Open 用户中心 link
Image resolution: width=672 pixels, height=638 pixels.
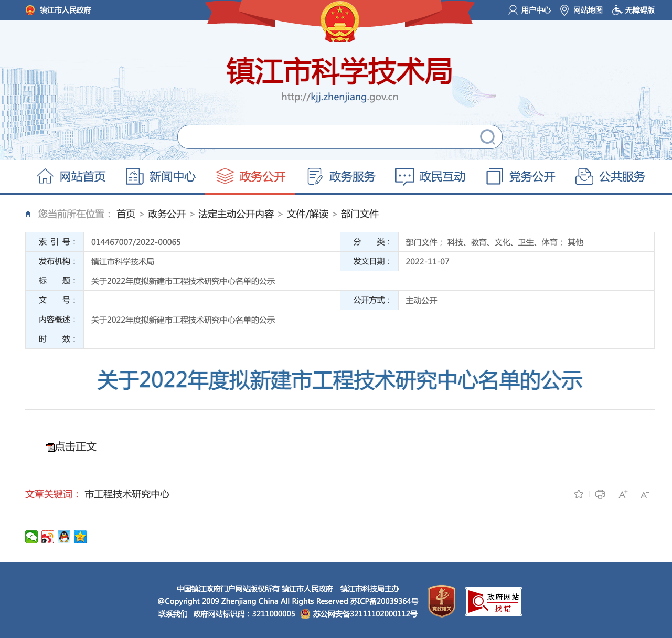point(536,10)
